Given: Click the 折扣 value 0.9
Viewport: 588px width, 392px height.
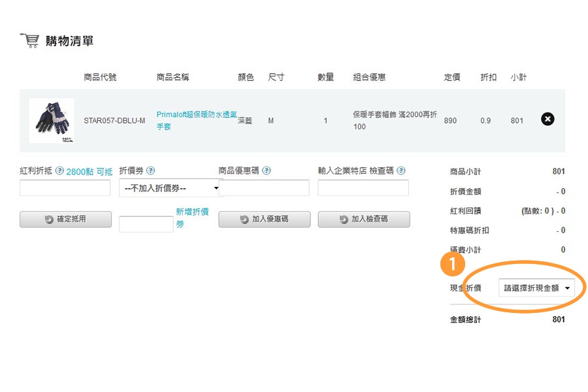Looking at the screenshot, I should coord(485,120).
